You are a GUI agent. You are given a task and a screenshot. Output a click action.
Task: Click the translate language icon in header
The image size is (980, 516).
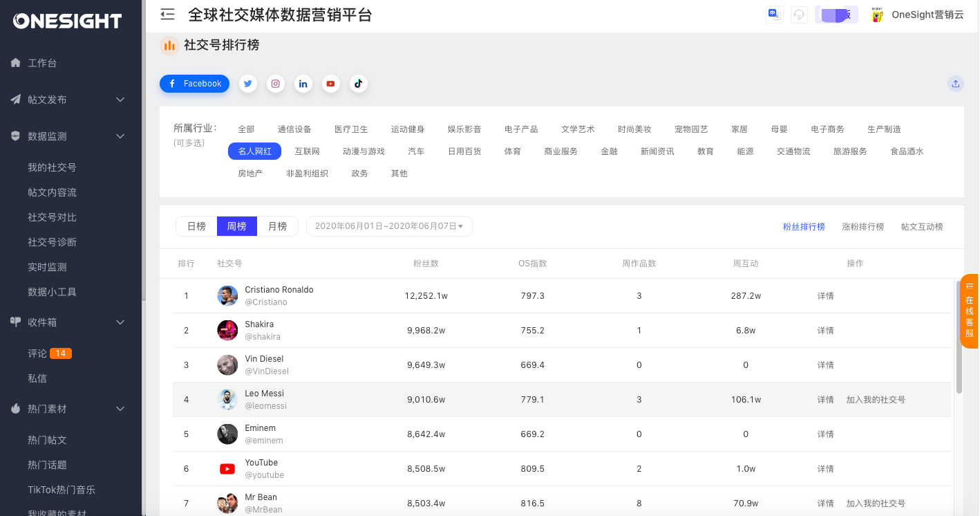pos(775,15)
